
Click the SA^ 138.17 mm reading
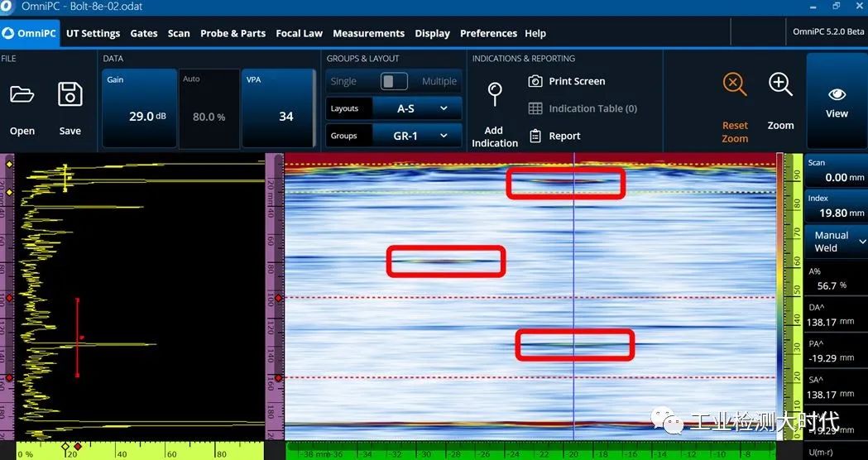836,387
